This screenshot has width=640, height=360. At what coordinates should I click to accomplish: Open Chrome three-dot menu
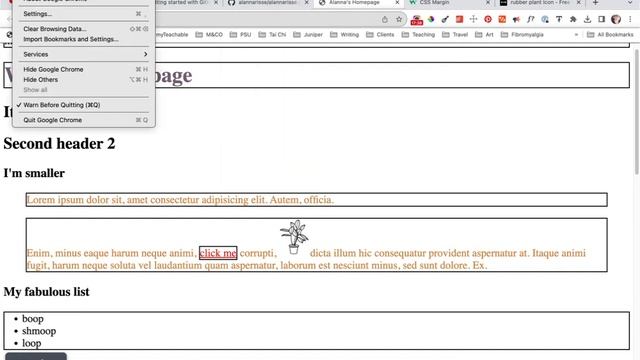630,19
